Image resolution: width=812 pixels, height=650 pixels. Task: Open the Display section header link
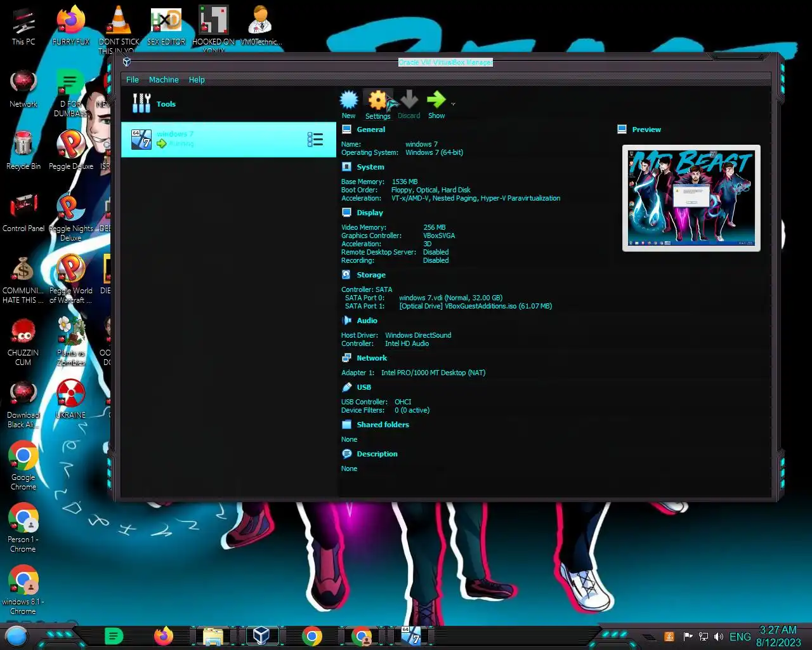point(370,213)
